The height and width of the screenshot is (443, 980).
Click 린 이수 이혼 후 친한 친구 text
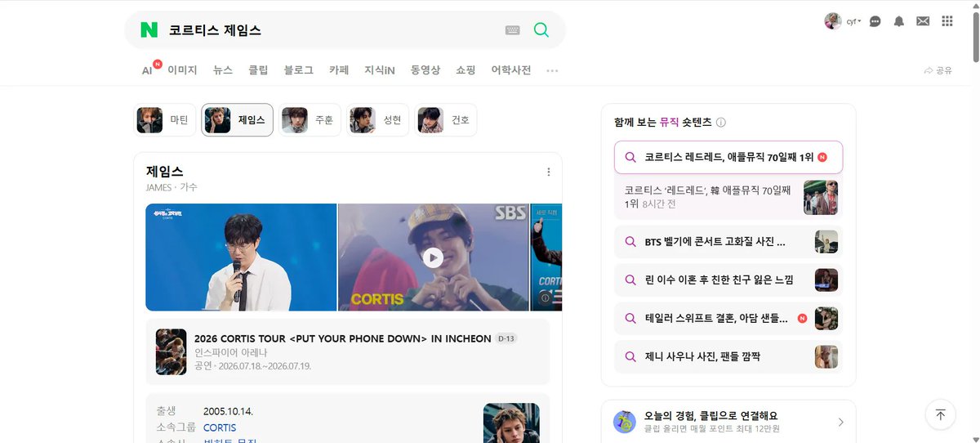pyautogui.click(x=719, y=280)
